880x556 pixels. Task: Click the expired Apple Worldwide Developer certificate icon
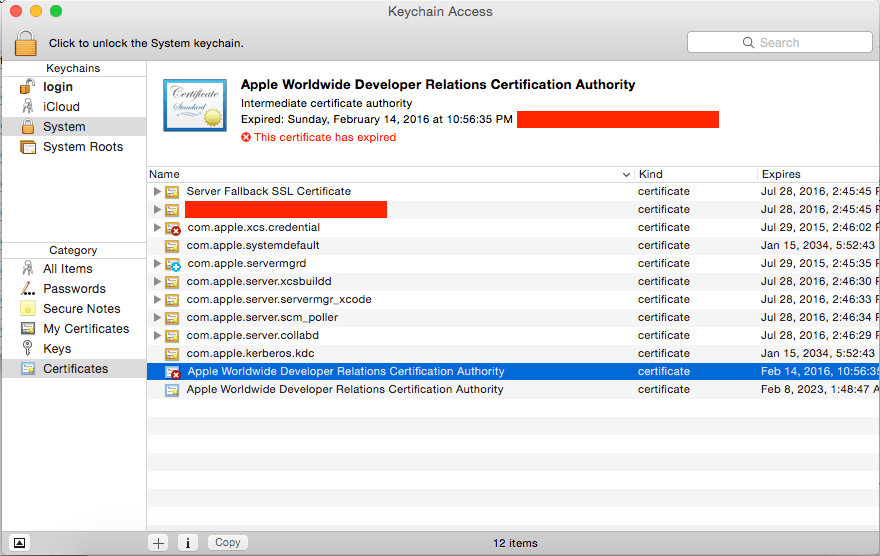tap(172, 372)
